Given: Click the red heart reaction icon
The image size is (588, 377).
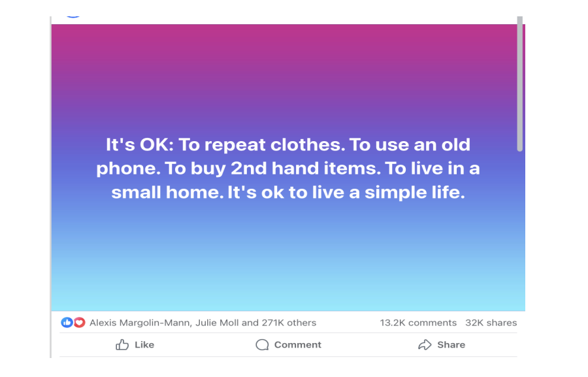Looking at the screenshot, I should tap(79, 323).
